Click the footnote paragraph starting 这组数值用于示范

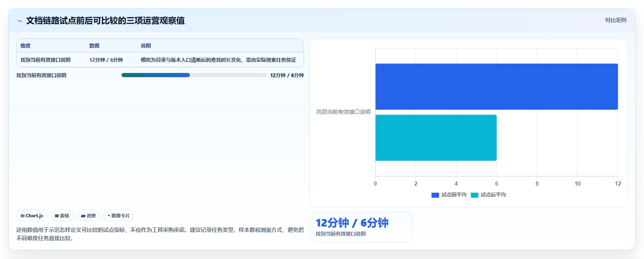pyautogui.click(x=160, y=234)
